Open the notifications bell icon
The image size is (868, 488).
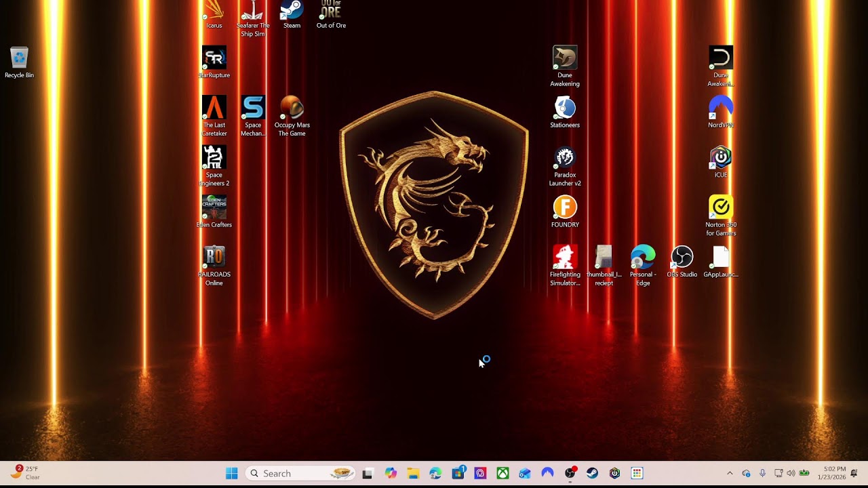pyautogui.click(x=854, y=473)
